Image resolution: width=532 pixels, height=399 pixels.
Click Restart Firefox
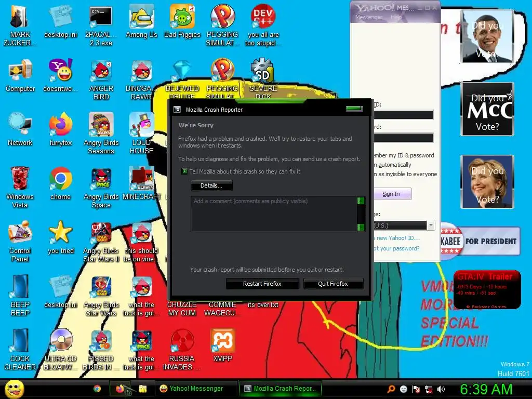click(262, 284)
